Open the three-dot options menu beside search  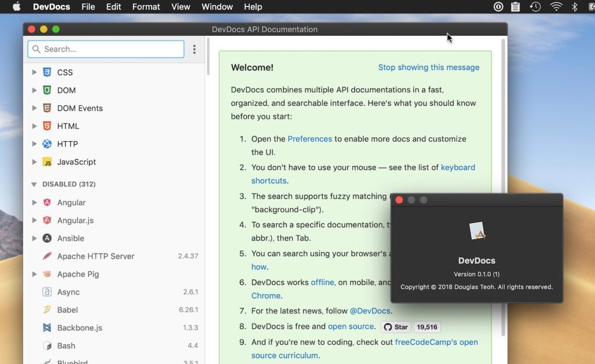coord(194,49)
